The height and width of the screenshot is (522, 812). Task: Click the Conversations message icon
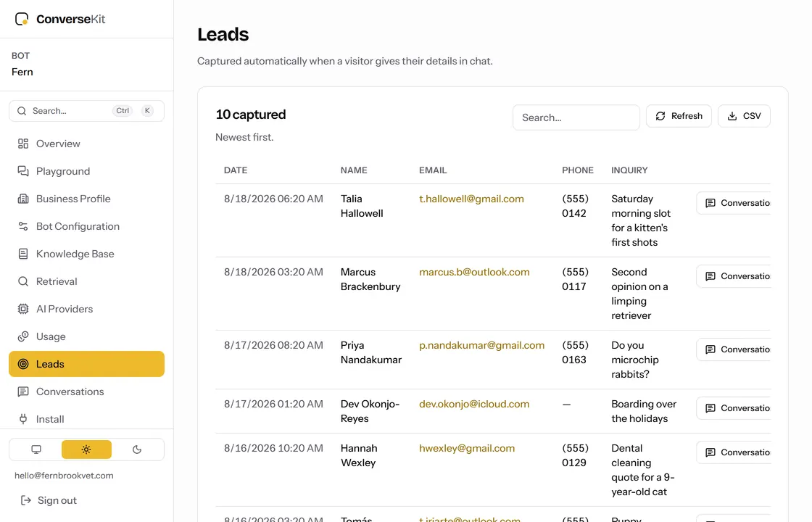coord(22,391)
